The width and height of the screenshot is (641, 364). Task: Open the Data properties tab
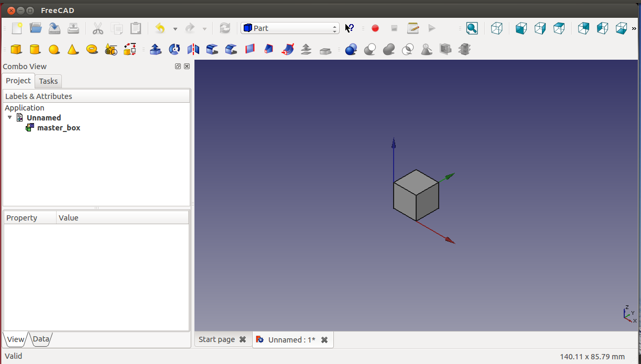coord(41,339)
